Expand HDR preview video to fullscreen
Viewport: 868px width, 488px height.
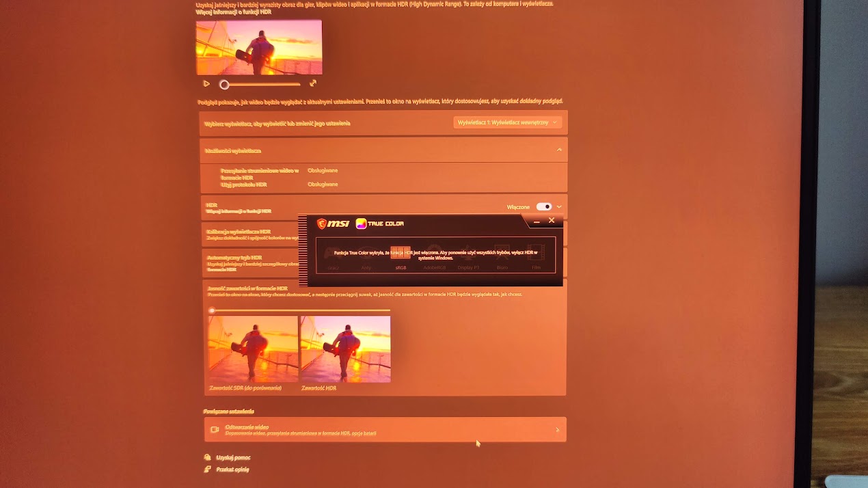click(313, 83)
